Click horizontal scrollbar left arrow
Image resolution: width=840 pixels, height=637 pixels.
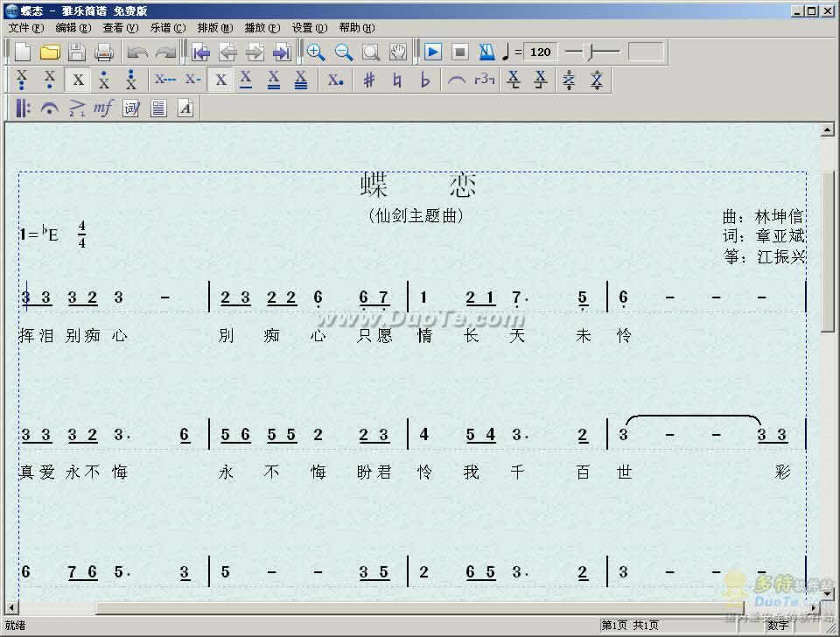pos(10,608)
